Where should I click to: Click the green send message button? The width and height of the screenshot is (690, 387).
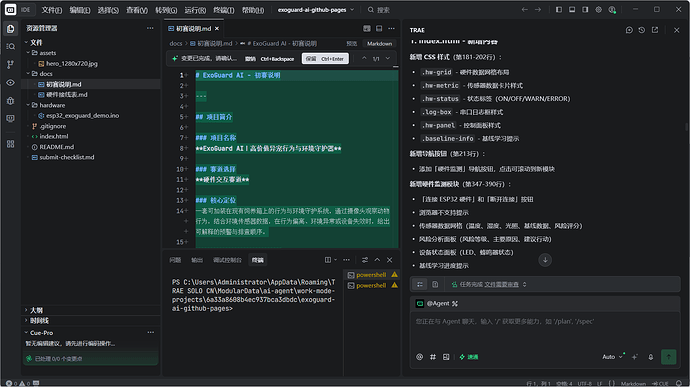[668, 357]
